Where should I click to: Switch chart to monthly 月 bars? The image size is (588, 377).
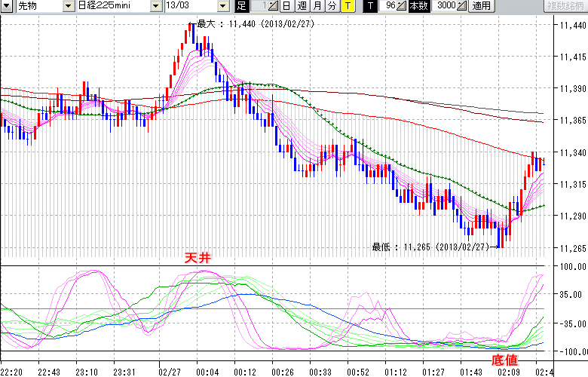coord(317,6)
